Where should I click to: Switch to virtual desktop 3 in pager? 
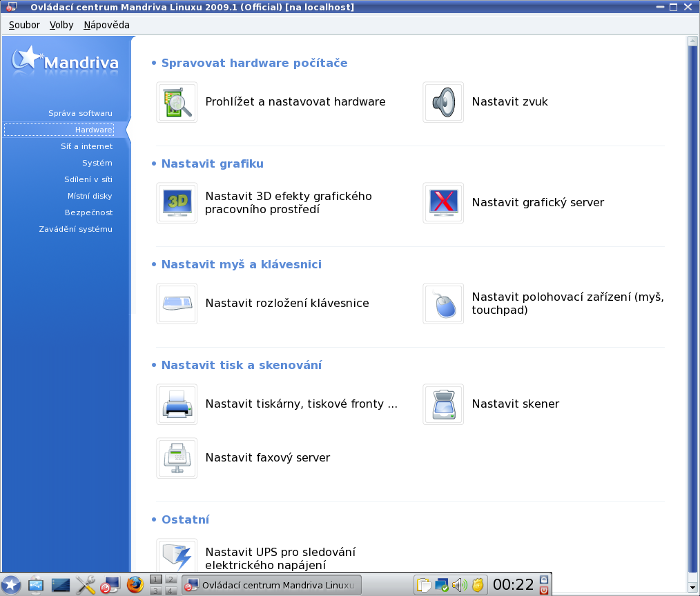click(156, 590)
